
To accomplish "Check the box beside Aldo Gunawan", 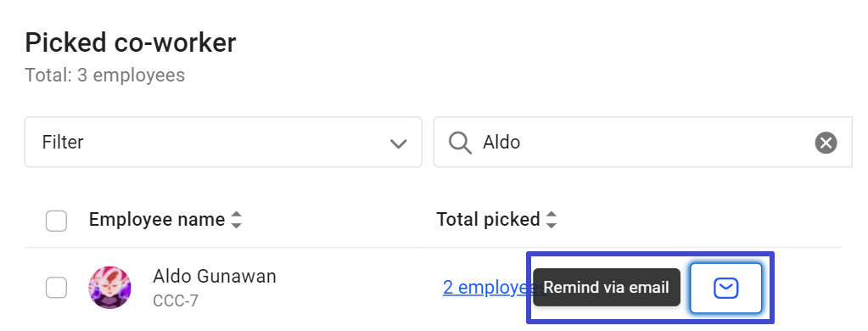I will [x=57, y=288].
